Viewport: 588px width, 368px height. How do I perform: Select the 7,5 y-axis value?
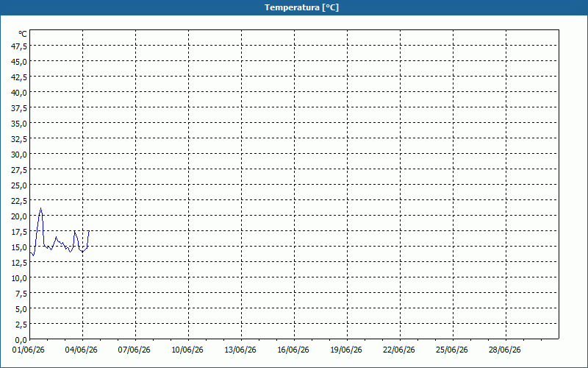coord(21,294)
